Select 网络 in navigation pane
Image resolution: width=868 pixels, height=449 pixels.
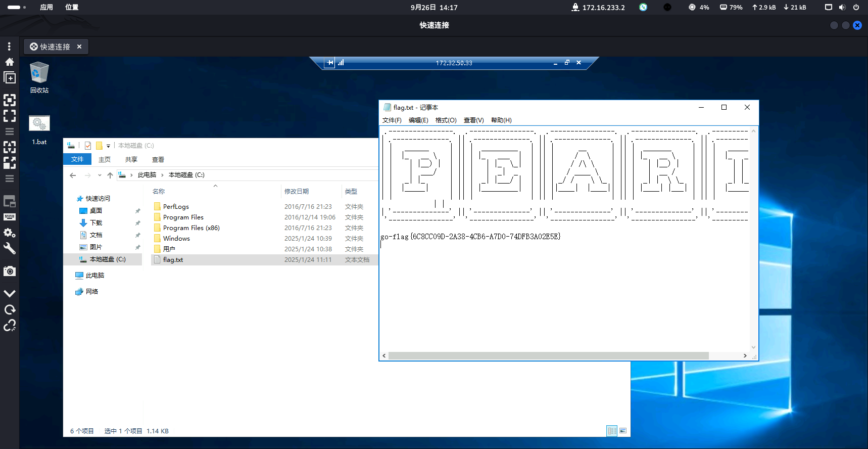pyautogui.click(x=91, y=292)
